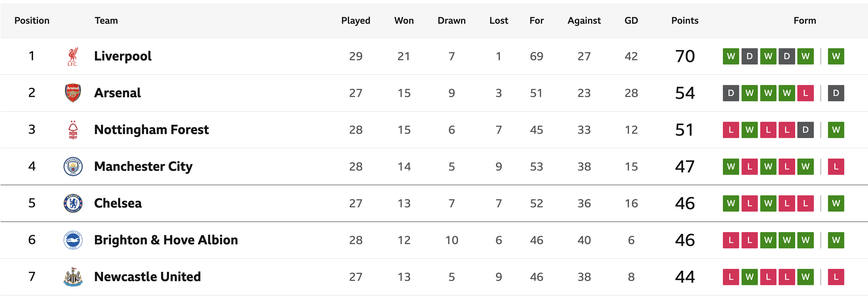The image size is (868, 299).
Task: Select Liverpool's most recent W form badge
Action: point(836,56)
